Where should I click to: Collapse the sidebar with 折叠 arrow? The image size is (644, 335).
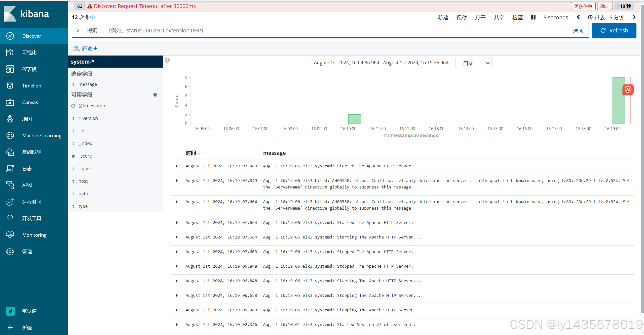click(10, 327)
